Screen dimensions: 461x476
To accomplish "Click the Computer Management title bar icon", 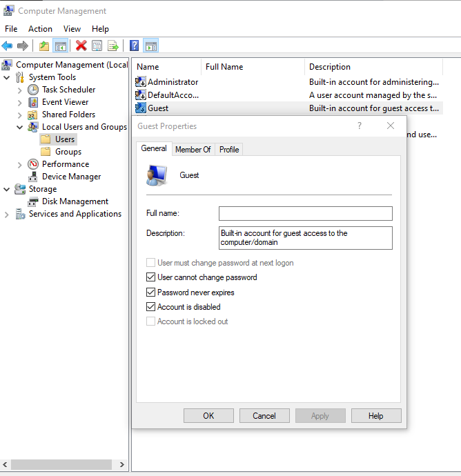I will (8, 10).
